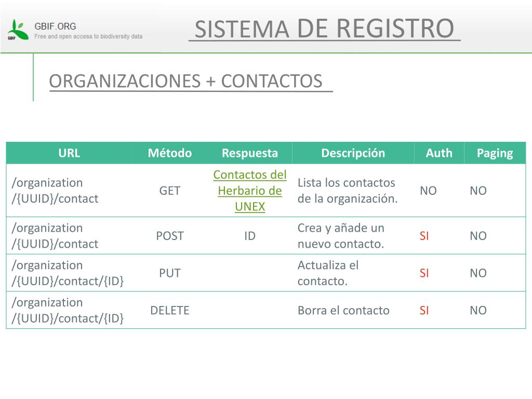
Task: Click the Paging column header
Action: (x=495, y=153)
